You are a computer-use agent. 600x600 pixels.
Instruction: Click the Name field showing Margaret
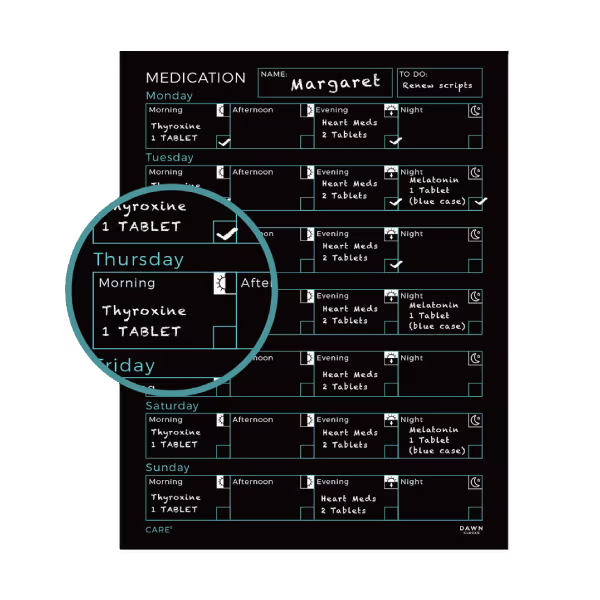[x=325, y=83]
